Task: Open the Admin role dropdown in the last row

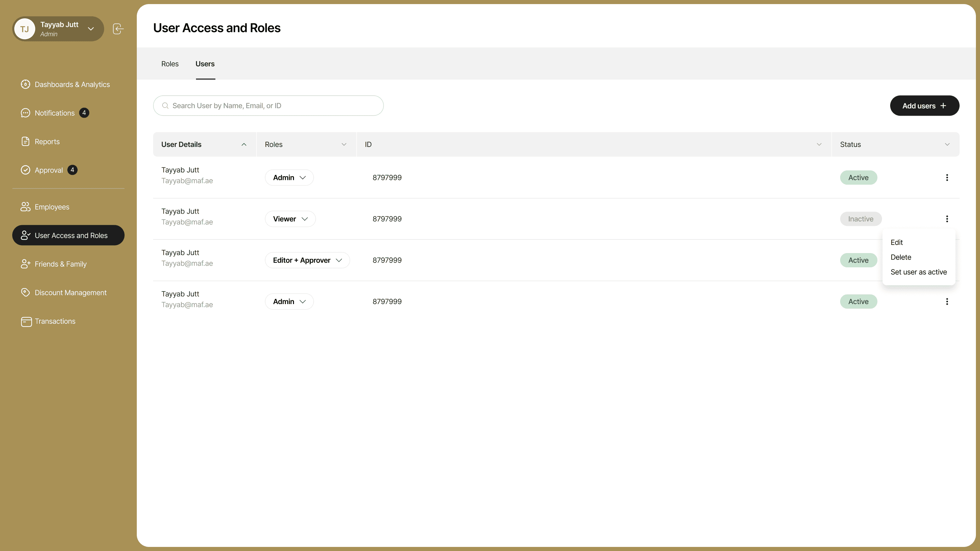Action: 289,302
